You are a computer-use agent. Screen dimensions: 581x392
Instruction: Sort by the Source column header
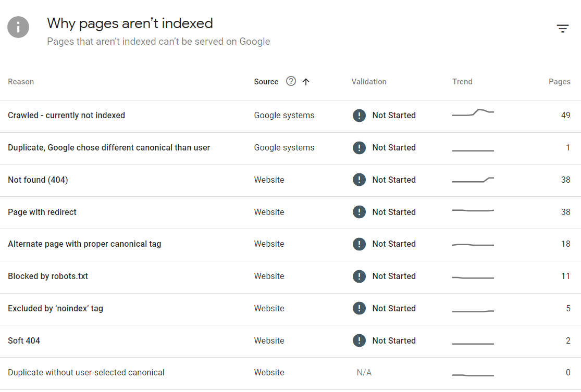[266, 82]
